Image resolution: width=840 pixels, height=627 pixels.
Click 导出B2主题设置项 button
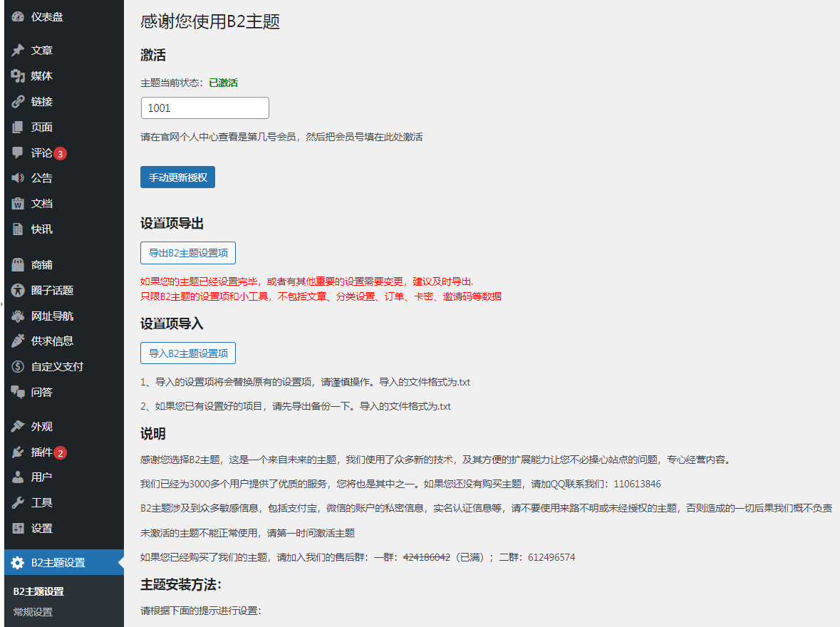[x=188, y=253]
